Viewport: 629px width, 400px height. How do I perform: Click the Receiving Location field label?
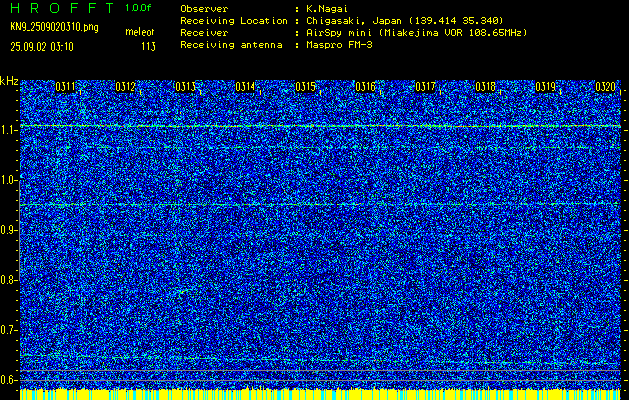[234, 21]
